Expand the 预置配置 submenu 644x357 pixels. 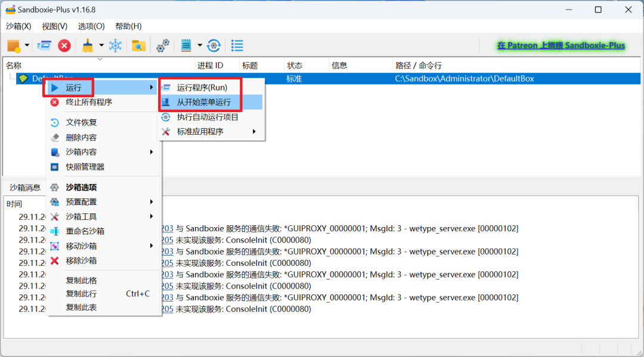pyautogui.click(x=103, y=202)
